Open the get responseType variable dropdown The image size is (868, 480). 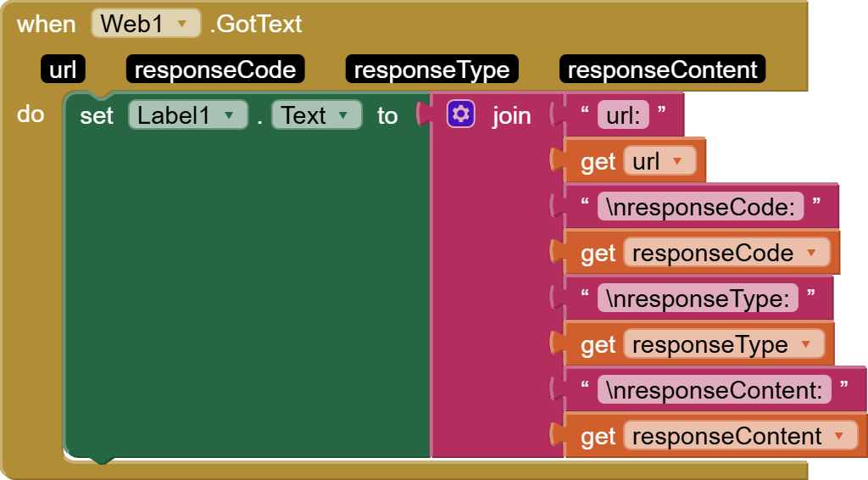(x=805, y=344)
